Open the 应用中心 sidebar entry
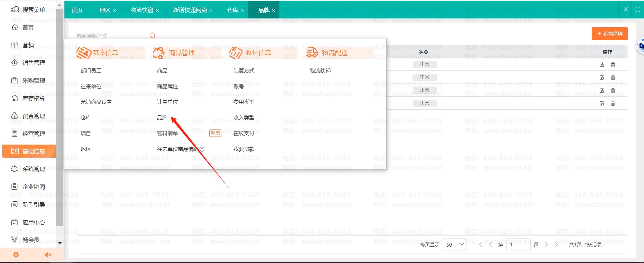The width and height of the screenshot is (644, 263). 28,222
